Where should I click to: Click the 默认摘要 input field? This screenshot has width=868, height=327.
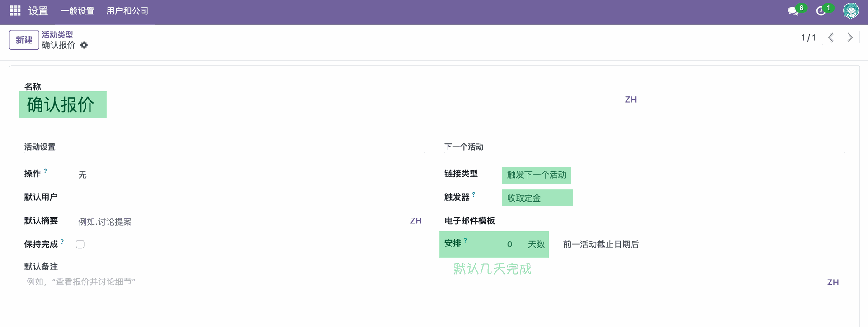(x=240, y=222)
